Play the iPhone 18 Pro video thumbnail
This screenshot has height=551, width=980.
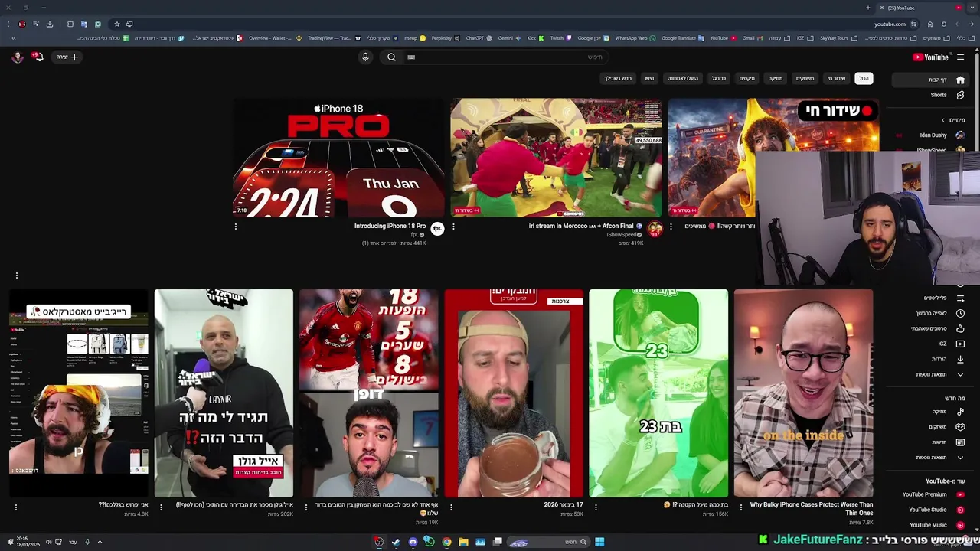[338, 158]
